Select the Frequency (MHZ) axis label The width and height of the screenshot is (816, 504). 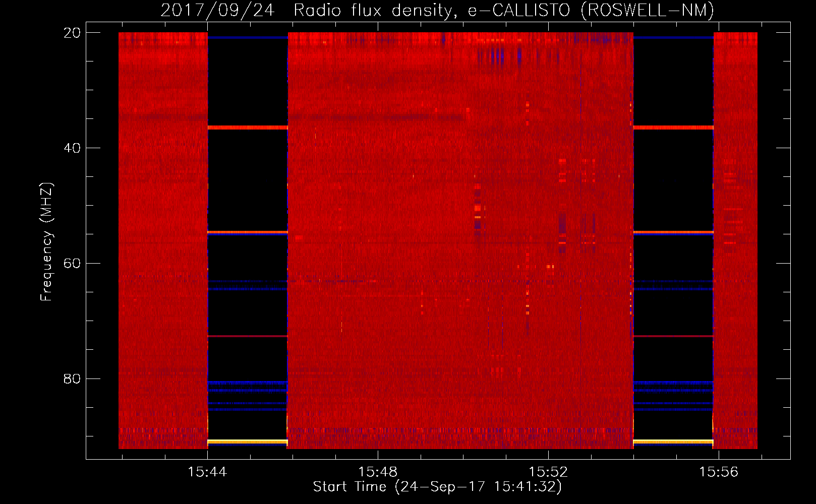click(x=46, y=242)
